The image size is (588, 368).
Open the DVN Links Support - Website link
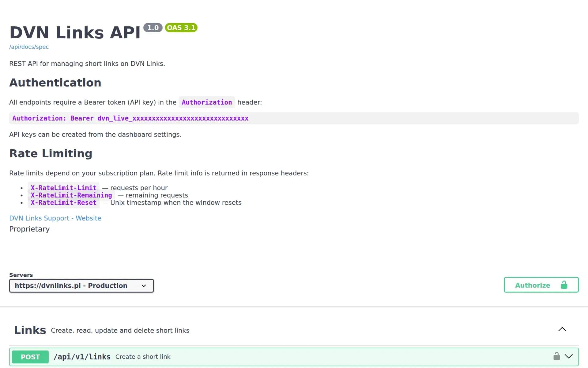55,218
